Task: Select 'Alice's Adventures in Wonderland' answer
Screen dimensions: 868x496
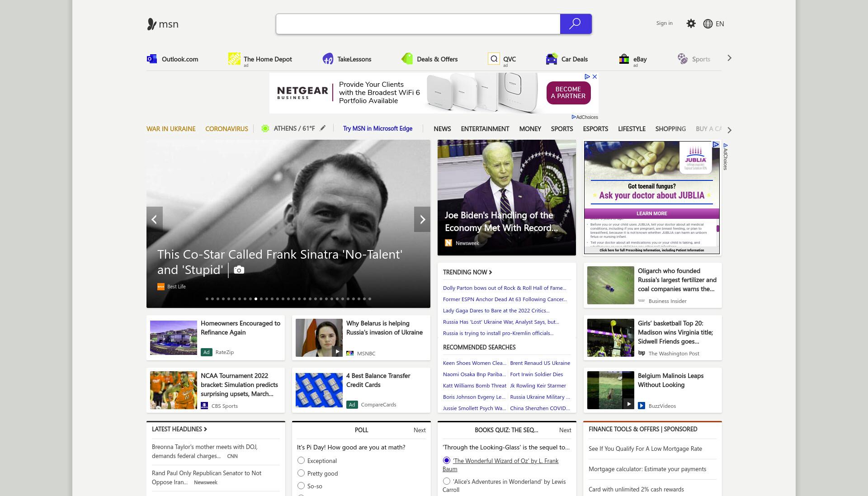Action: [447, 481]
